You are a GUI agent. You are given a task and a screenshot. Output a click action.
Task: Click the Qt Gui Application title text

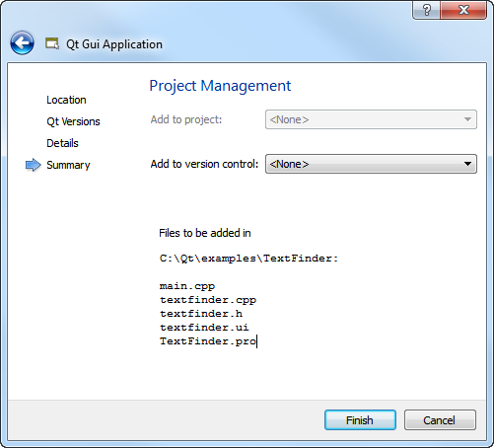114,44
